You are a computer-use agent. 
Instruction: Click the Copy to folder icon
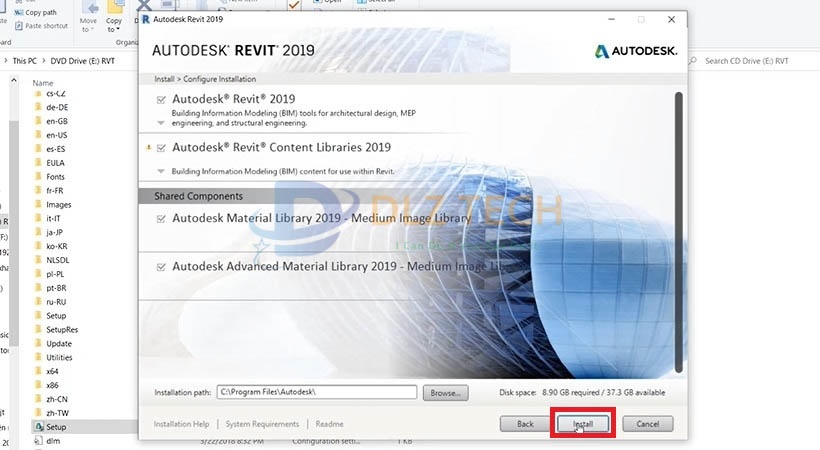(x=115, y=7)
